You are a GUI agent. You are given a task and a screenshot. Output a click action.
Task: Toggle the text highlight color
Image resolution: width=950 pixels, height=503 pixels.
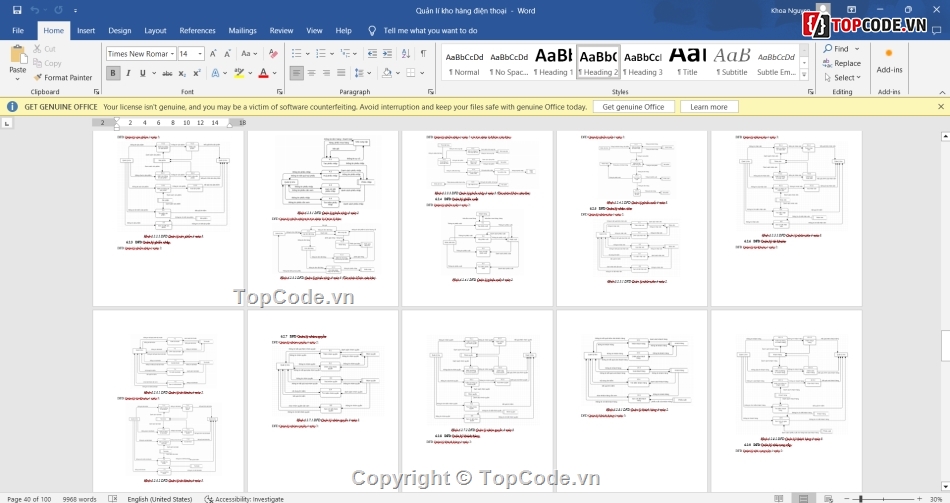pos(239,73)
